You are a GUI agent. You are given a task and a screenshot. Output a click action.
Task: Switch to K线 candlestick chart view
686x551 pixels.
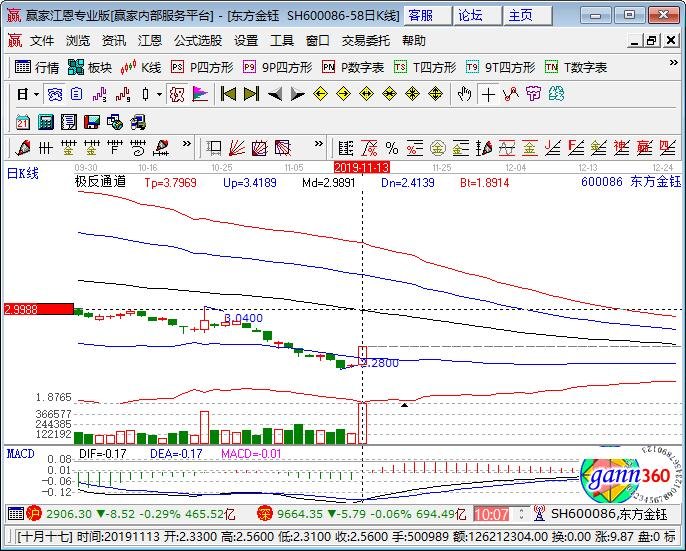[141, 68]
